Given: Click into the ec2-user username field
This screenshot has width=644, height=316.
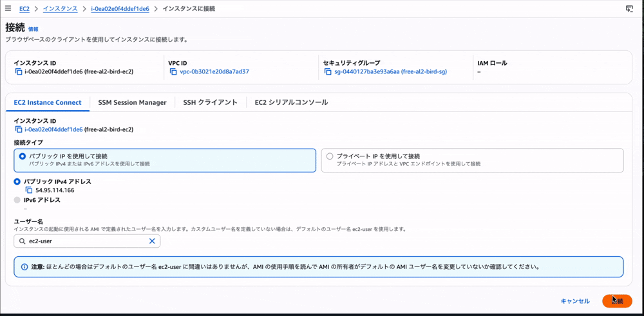Looking at the screenshot, I should coord(87,241).
